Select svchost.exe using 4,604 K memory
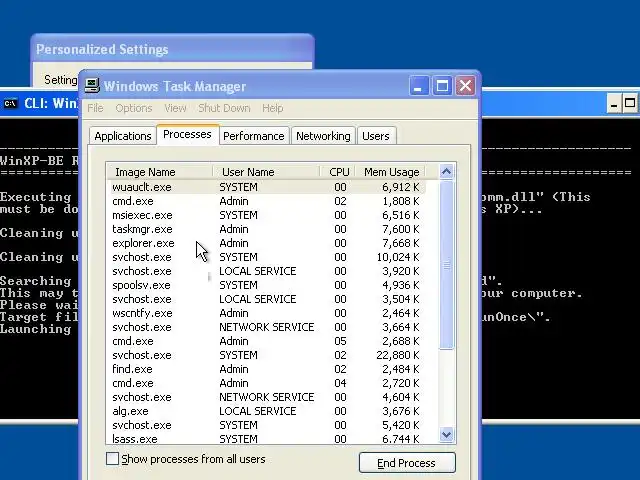Viewport: 640px width, 480px height. click(268, 397)
